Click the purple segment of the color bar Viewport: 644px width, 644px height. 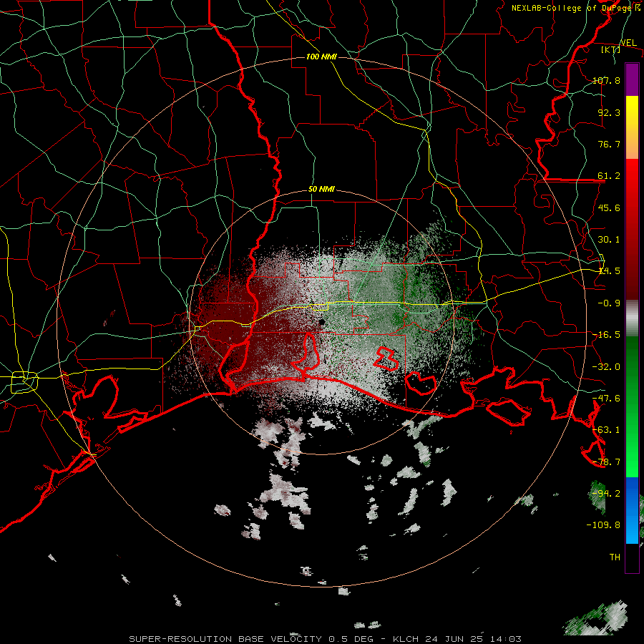(632, 79)
